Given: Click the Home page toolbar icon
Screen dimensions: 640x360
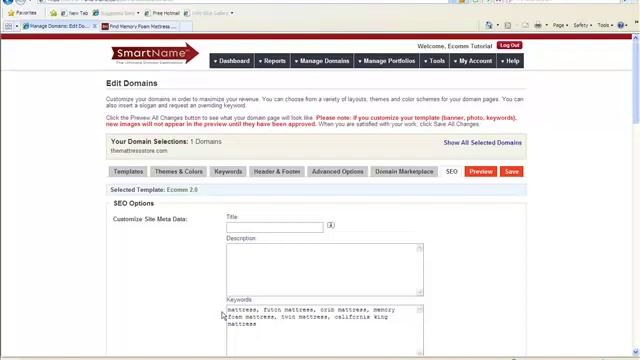Looking at the screenshot, I should coord(489,25).
